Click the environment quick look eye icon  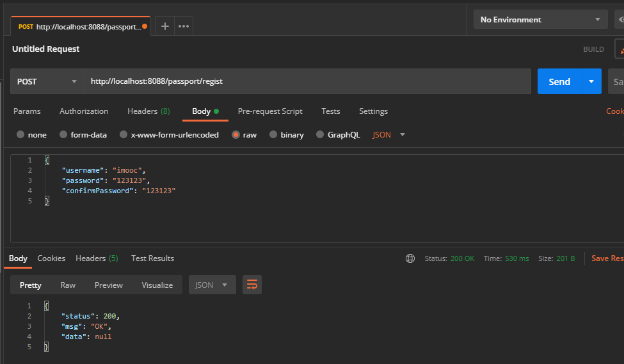pyautogui.click(x=620, y=19)
